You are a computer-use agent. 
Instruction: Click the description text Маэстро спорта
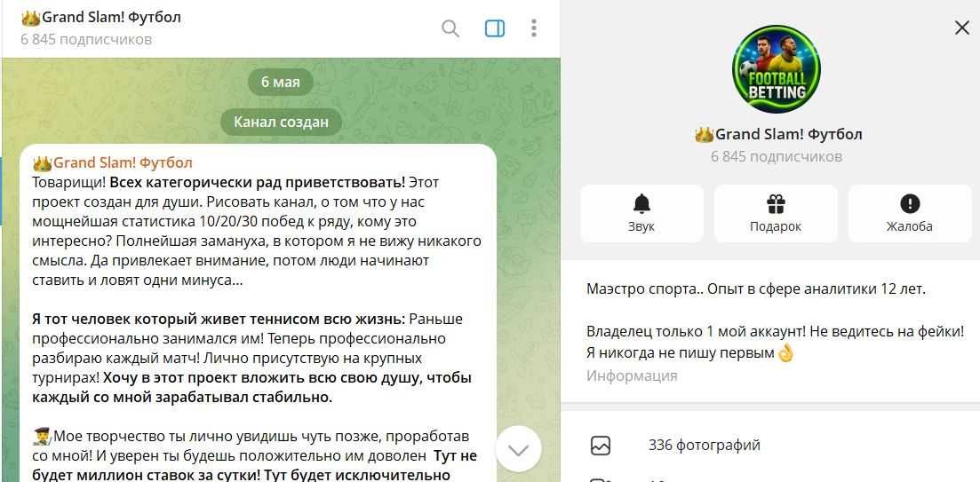755,289
